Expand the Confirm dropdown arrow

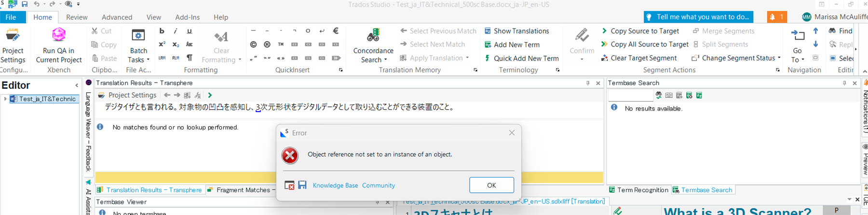[x=582, y=60]
